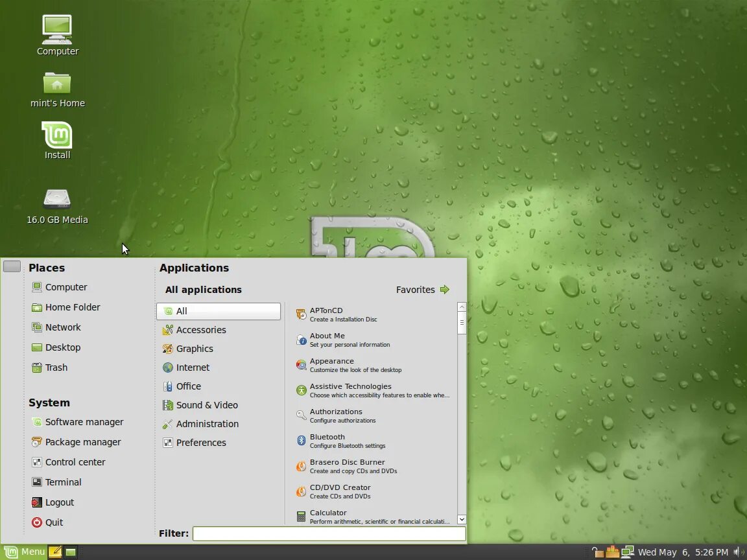Click the panel clock showing 5:26 PM
This screenshot has width=747, height=560.
coord(683,552)
